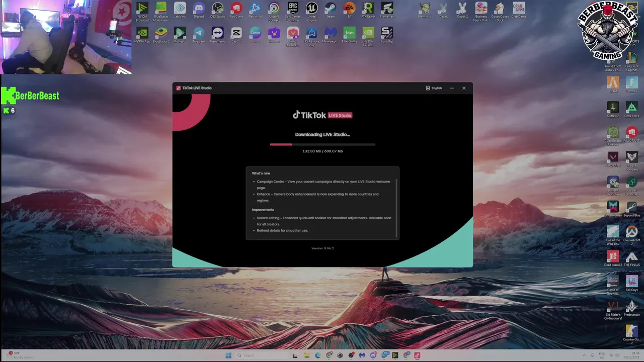
Task: Open the Ubisoft Connect shortcut
Action: (x=274, y=12)
